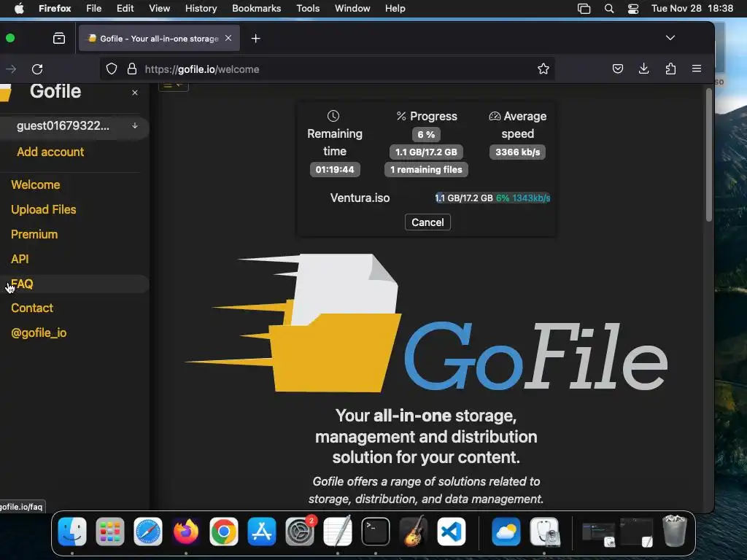Open the File menu

(x=94, y=9)
